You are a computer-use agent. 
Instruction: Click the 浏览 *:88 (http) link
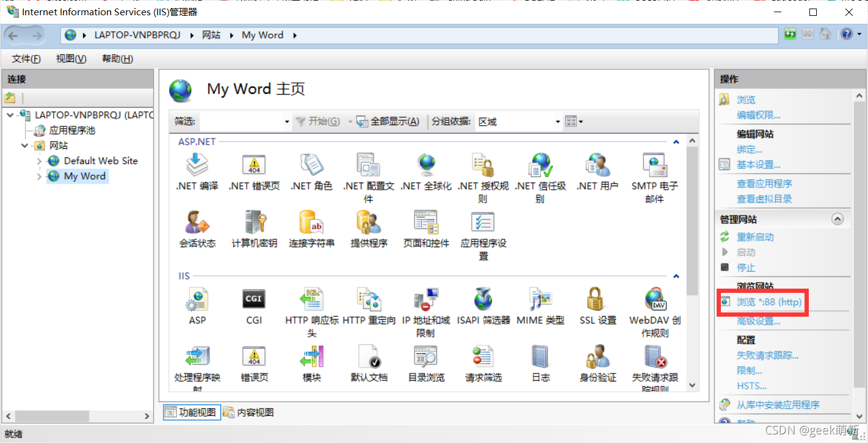(x=769, y=302)
